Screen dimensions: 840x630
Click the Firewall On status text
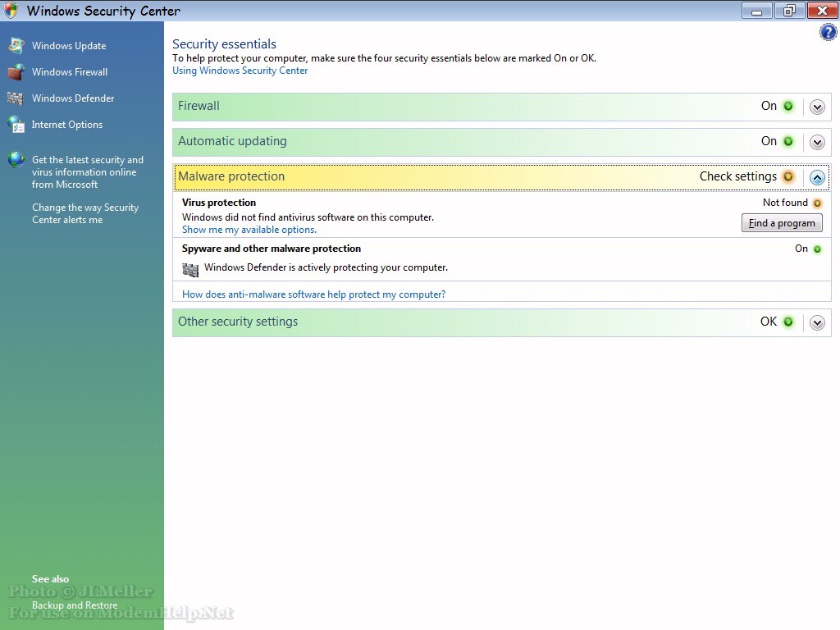[769, 106]
